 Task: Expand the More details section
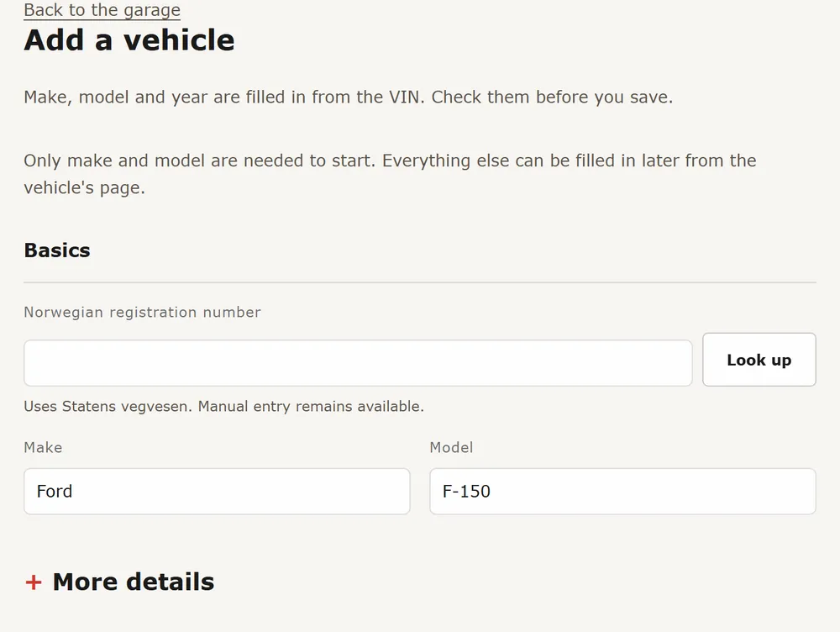coord(120,582)
